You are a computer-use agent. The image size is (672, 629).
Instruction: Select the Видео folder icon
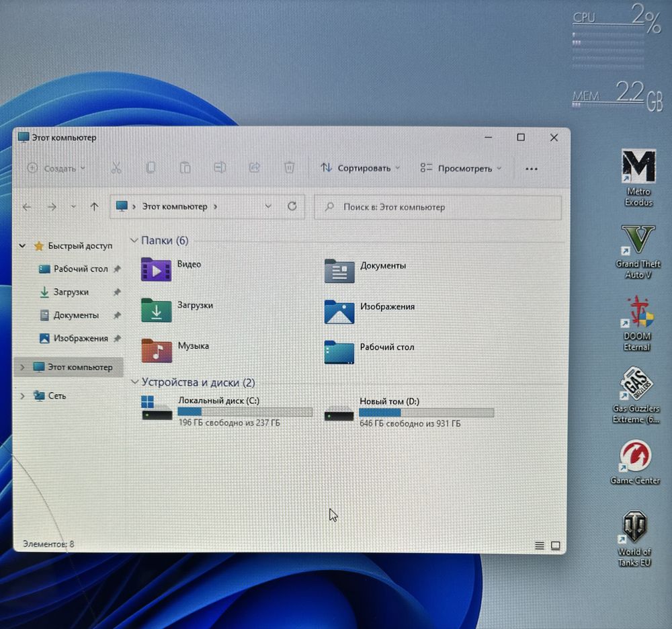click(157, 270)
